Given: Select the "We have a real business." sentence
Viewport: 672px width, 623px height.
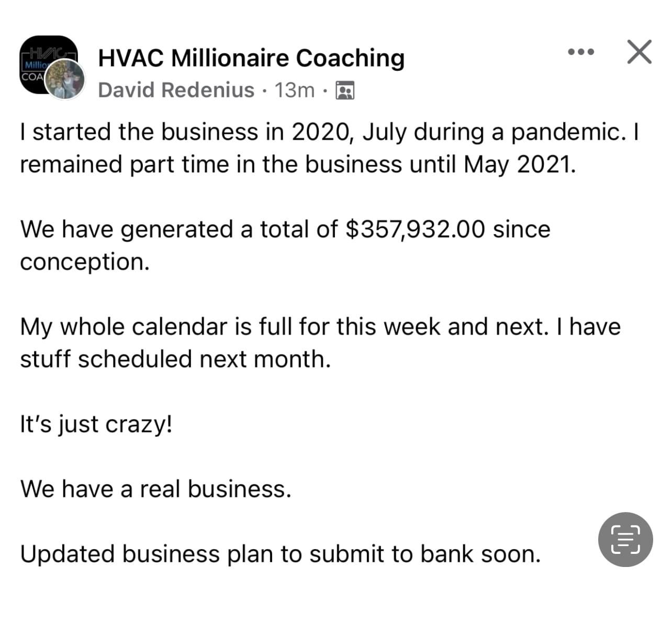Looking at the screenshot, I should point(155,489).
